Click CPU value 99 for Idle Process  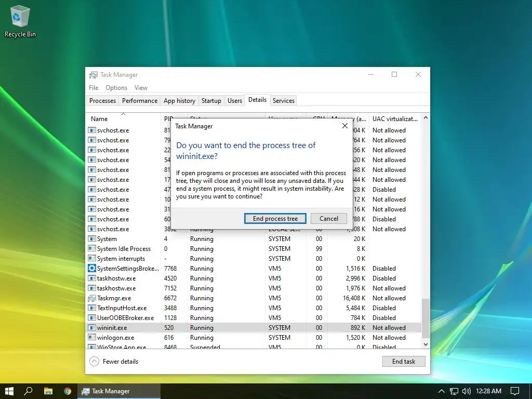click(x=319, y=249)
